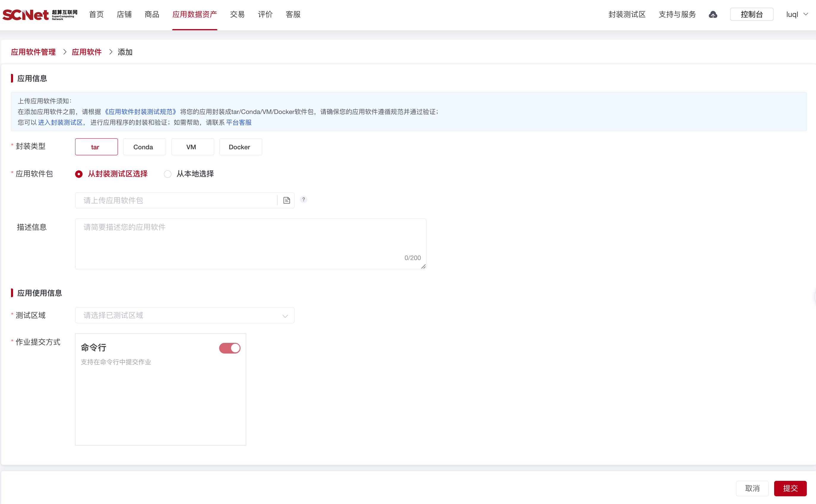The image size is (816, 504).
Task: Open the question mark help tooltip
Action: (x=303, y=199)
